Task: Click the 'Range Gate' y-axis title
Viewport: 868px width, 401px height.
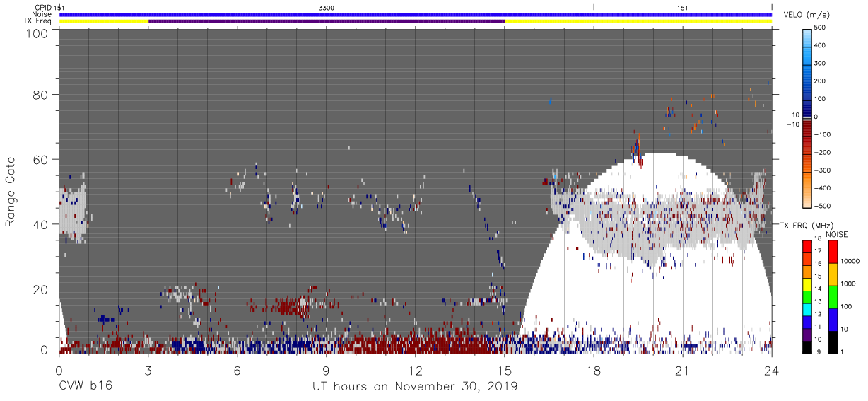Action: (11, 192)
